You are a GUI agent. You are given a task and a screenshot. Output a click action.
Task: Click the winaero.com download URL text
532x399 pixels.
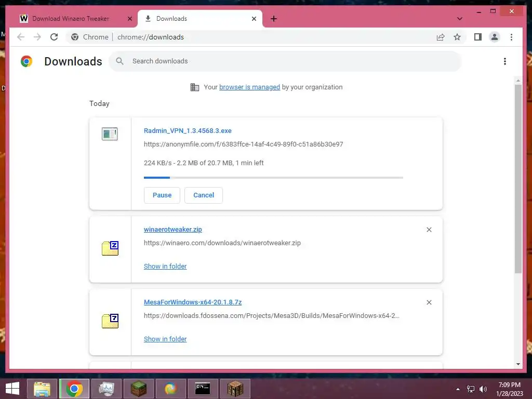tap(222, 243)
